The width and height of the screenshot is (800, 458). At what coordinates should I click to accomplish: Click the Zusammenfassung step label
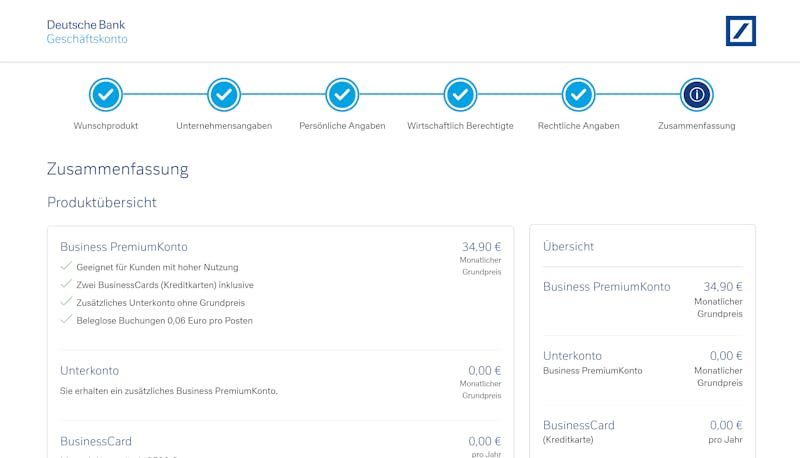696,126
